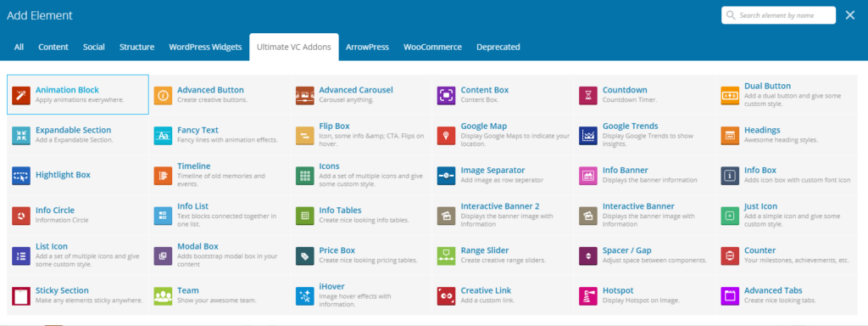Switch to the WooCommerce tab
This screenshot has height=326, width=868.
coord(432,48)
